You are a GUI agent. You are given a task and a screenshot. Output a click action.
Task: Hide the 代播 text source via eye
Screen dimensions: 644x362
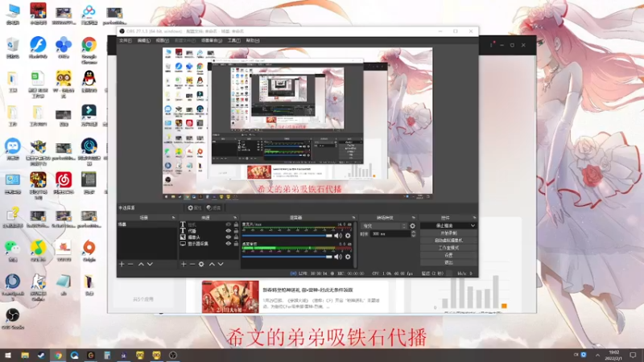pos(229,231)
